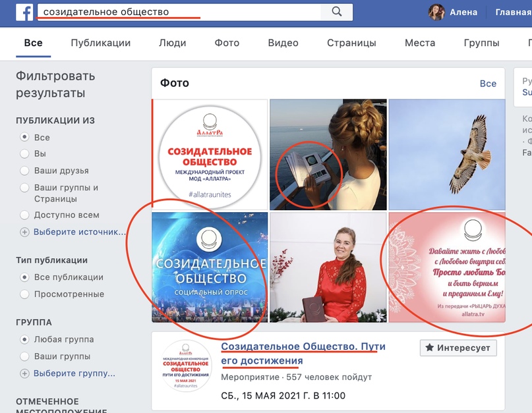Select Ваши группы radio under Группа
Viewport: 532px width, 413px height.
(x=24, y=356)
